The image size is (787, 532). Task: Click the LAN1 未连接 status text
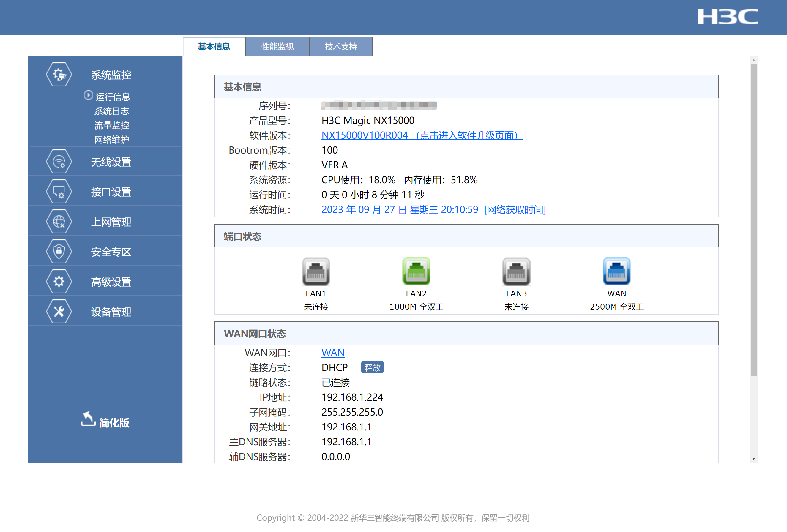(x=316, y=307)
